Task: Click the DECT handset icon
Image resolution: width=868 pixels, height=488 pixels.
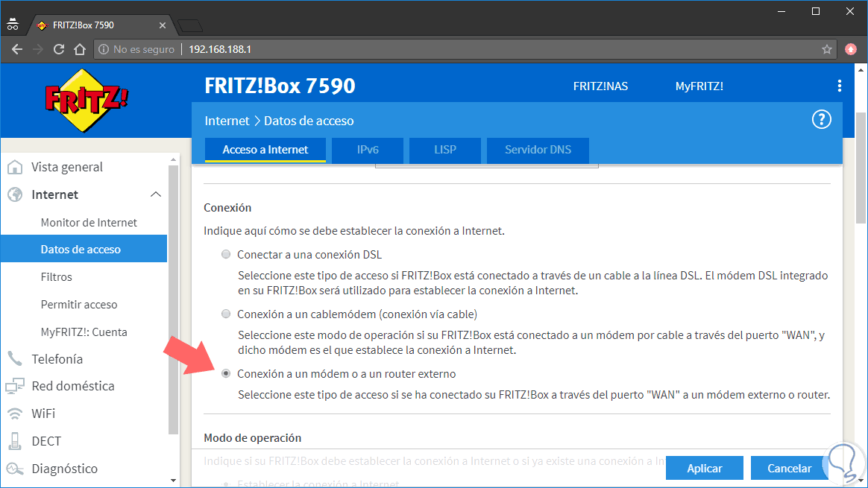Action: tap(15, 441)
